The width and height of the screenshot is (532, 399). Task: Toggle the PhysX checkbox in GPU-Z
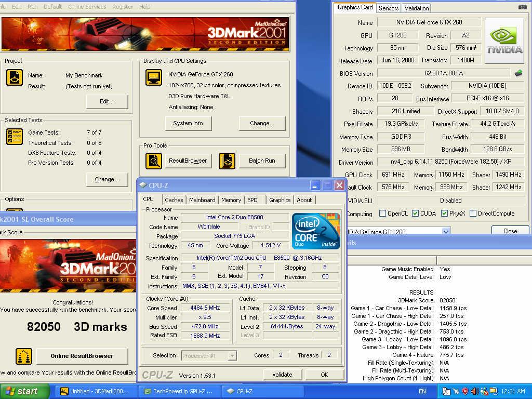(445, 214)
